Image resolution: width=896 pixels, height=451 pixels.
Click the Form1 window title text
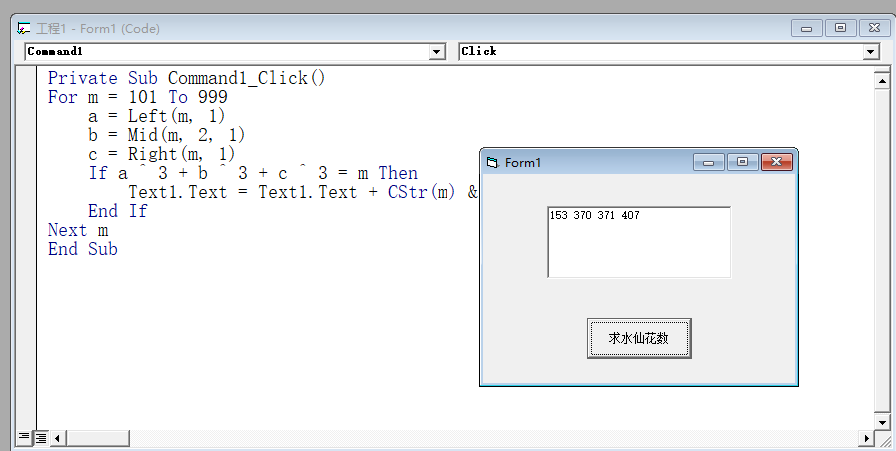[x=522, y=163]
